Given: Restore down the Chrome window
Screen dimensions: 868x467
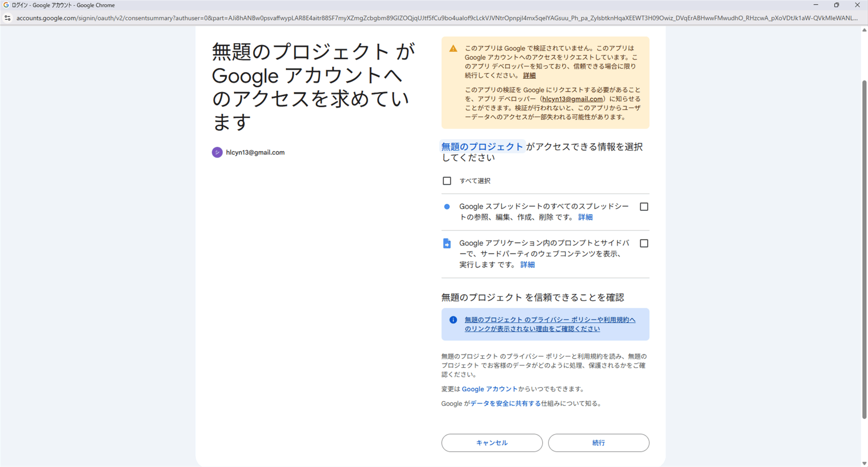Looking at the screenshot, I should point(836,5).
